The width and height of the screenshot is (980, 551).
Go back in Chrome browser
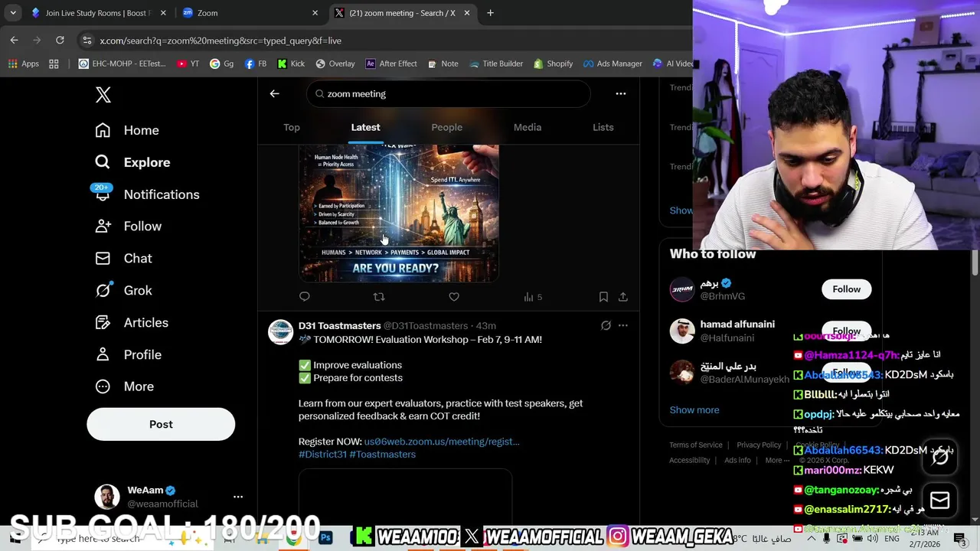pyautogui.click(x=14, y=40)
